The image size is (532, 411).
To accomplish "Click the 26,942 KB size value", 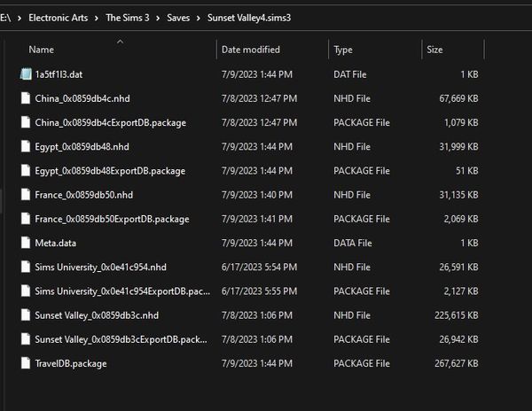I will pos(458,339).
